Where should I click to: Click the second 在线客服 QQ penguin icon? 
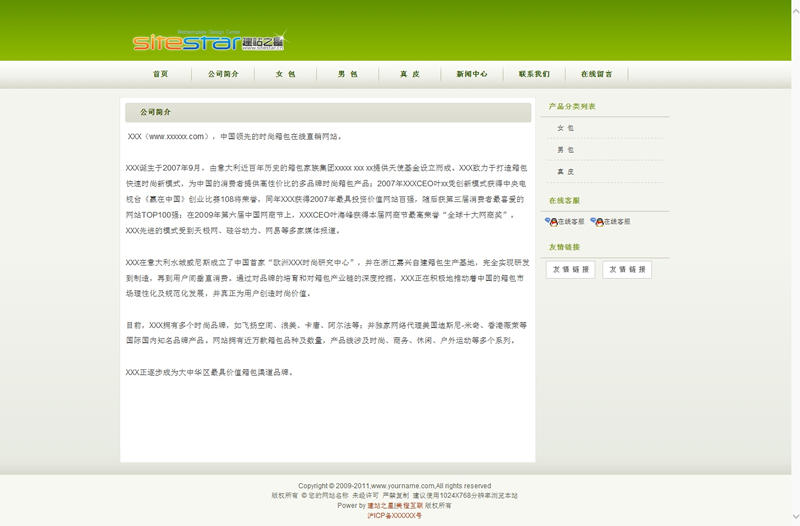(596, 222)
